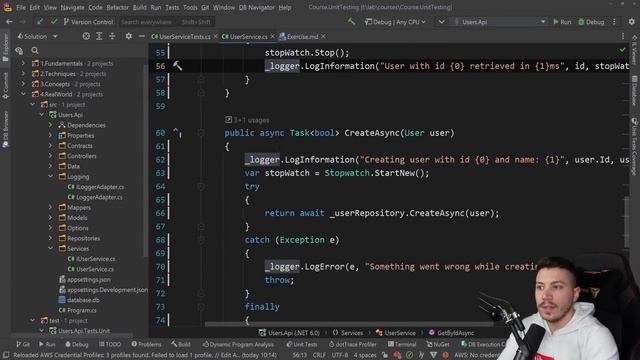Open the Unit Tests tool window

(301, 344)
